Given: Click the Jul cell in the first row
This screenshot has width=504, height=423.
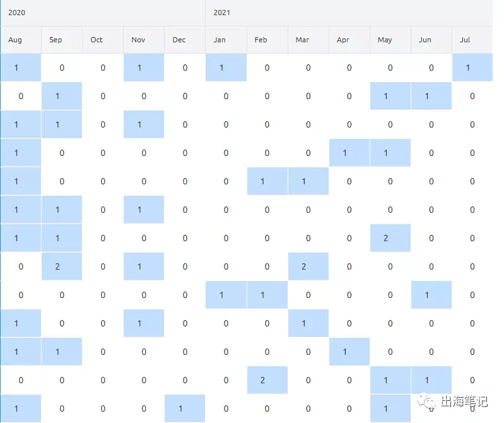Looking at the screenshot, I should coord(472,68).
